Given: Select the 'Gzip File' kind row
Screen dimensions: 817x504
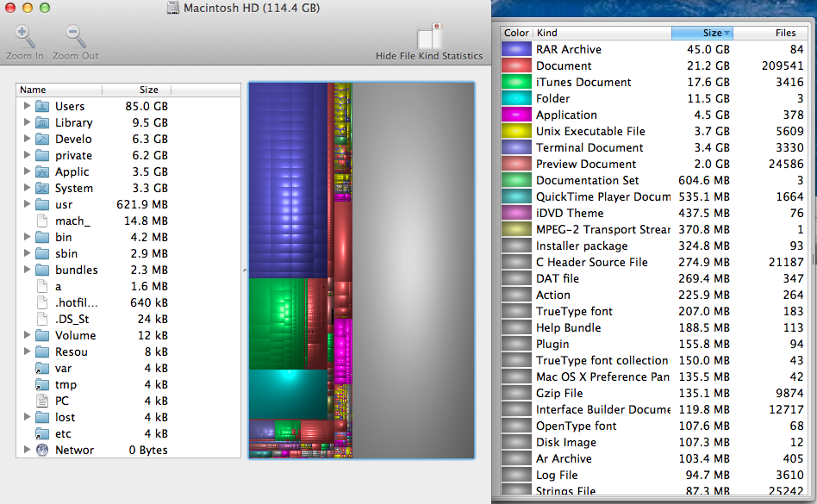Looking at the screenshot, I should [654, 393].
